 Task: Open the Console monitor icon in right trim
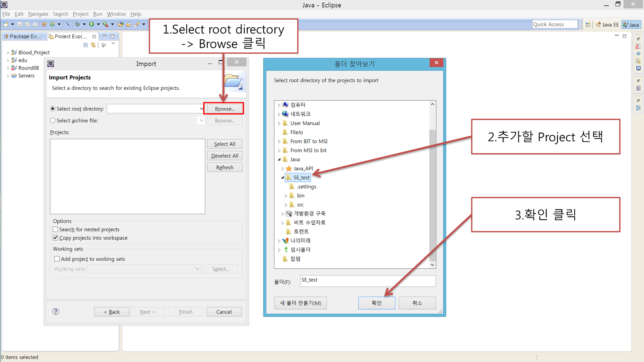pos(638,68)
